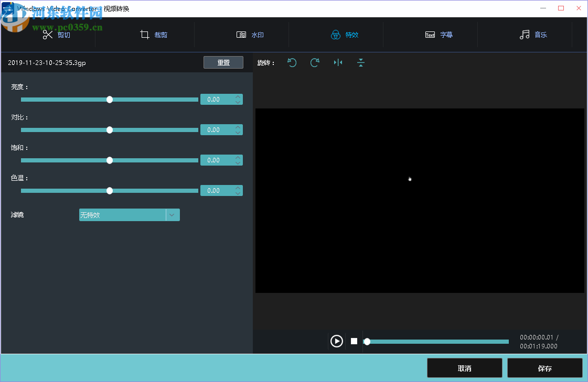Image resolution: width=588 pixels, height=382 pixels.
Task: Flip the video vertically
Action: 361,62
